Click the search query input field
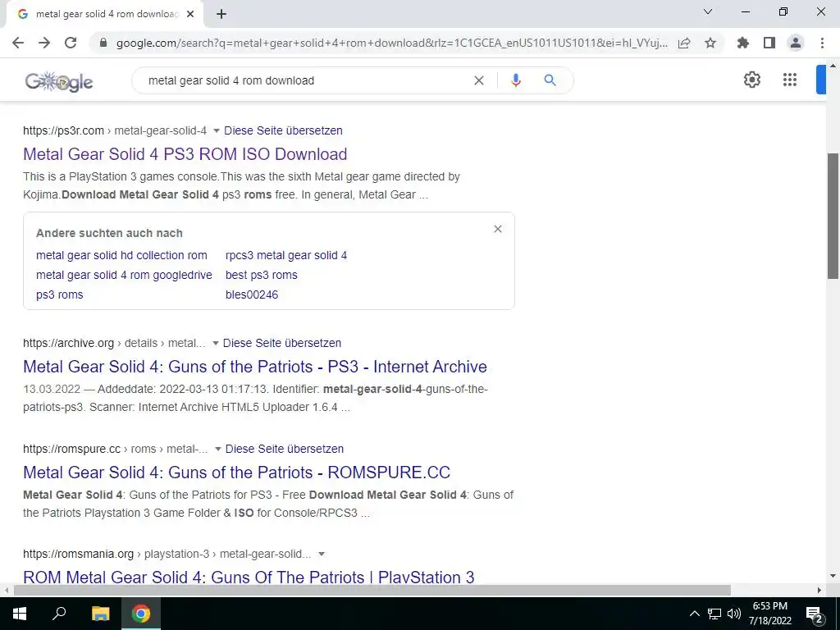 (x=305, y=80)
